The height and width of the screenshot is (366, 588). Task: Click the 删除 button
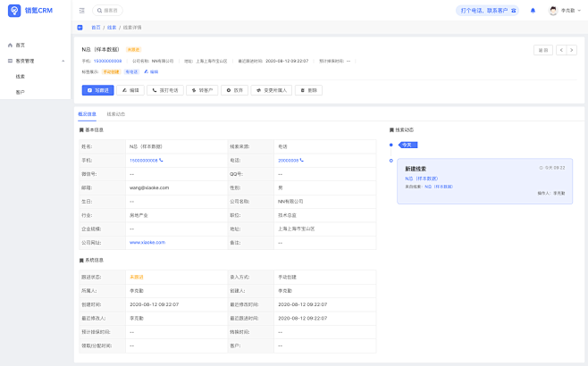click(308, 90)
